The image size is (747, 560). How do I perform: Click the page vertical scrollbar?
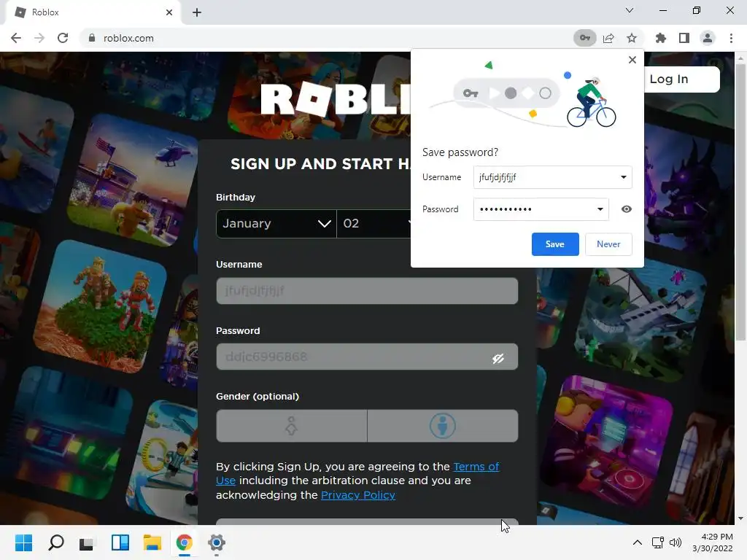[x=740, y=203]
